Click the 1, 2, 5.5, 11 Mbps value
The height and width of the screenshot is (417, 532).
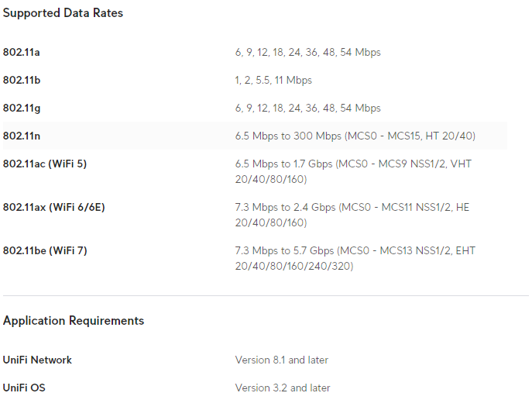[x=273, y=81]
